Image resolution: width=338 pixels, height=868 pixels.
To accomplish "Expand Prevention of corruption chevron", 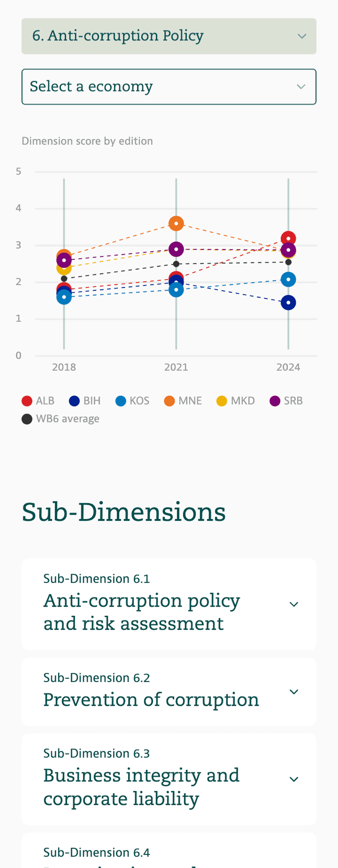I will pyautogui.click(x=294, y=692).
